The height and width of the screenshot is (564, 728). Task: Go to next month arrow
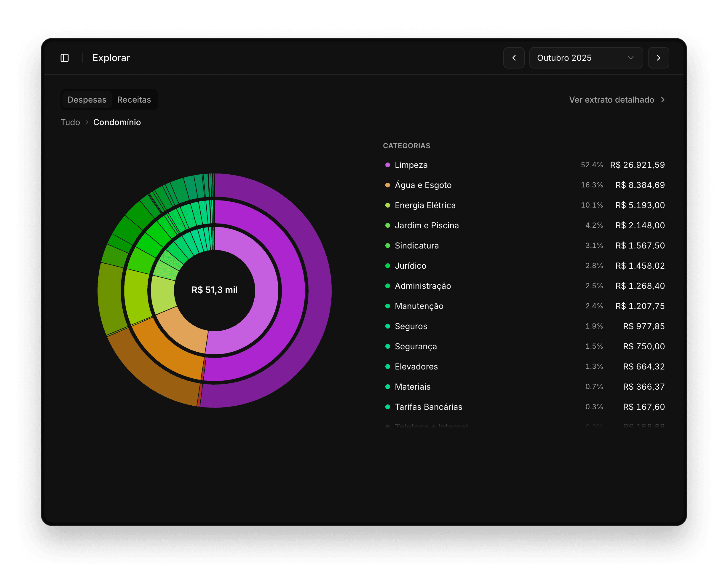coord(658,58)
